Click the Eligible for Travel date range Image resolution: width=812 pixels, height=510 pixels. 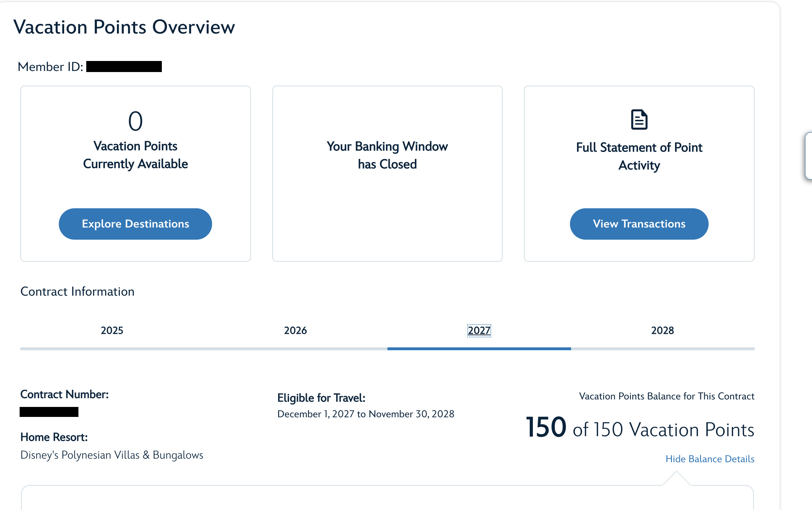point(366,414)
